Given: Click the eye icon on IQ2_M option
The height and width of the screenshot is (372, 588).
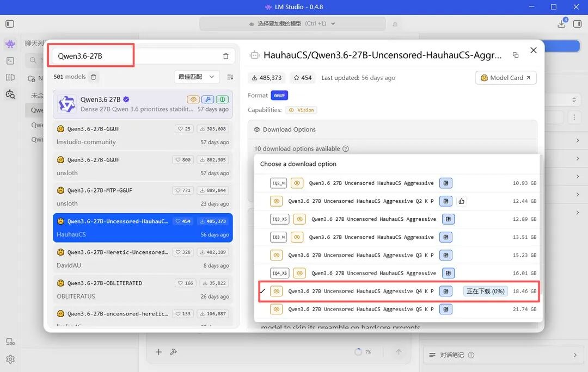Looking at the screenshot, I should coord(297,183).
